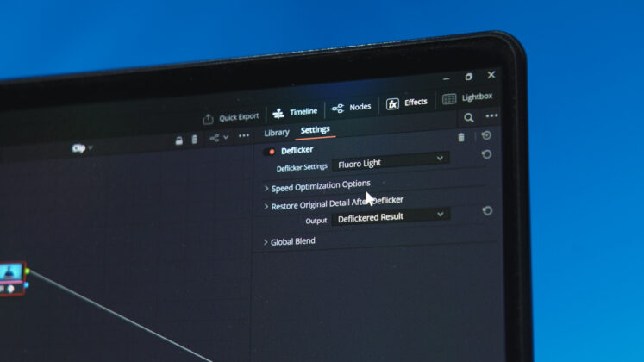Open the node graph three-dot menu
This screenshot has width=644, height=362.
pyautogui.click(x=244, y=136)
